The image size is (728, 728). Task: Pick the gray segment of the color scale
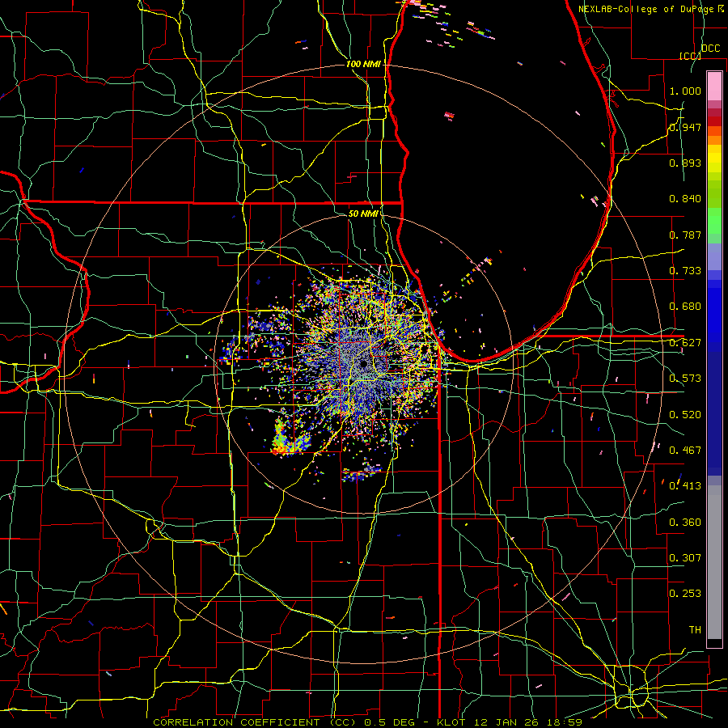tap(714, 562)
